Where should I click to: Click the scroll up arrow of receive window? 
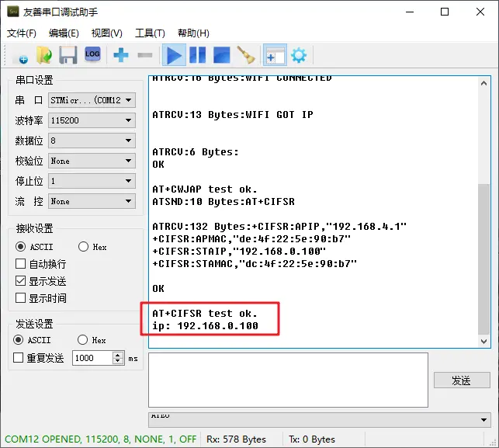point(483,83)
